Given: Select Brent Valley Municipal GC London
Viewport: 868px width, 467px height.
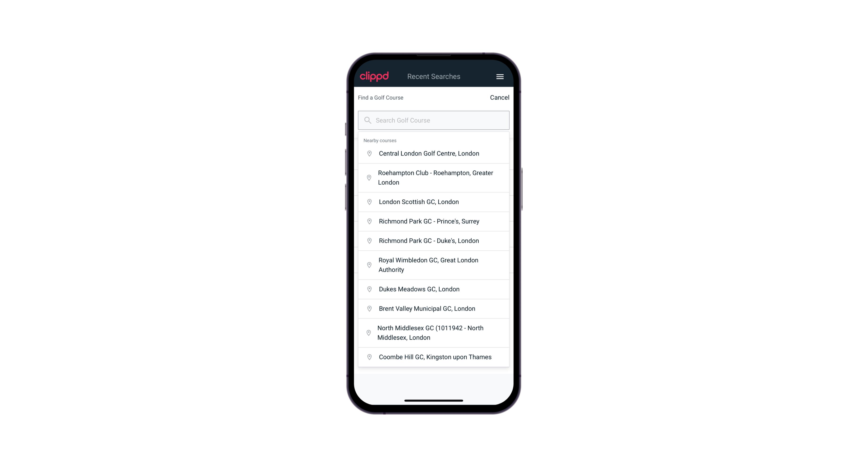Looking at the screenshot, I should click(434, 308).
